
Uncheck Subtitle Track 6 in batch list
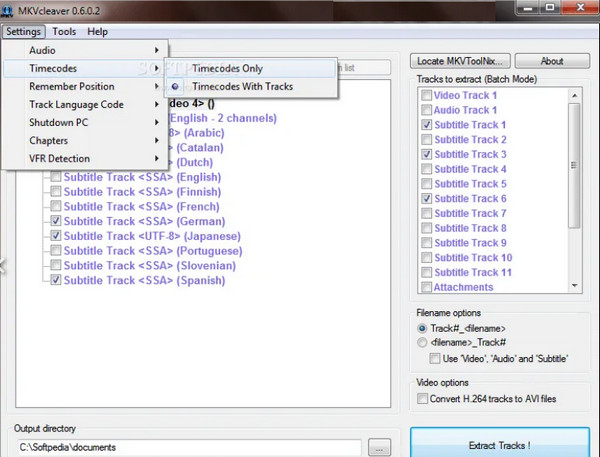(x=426, y=198)
